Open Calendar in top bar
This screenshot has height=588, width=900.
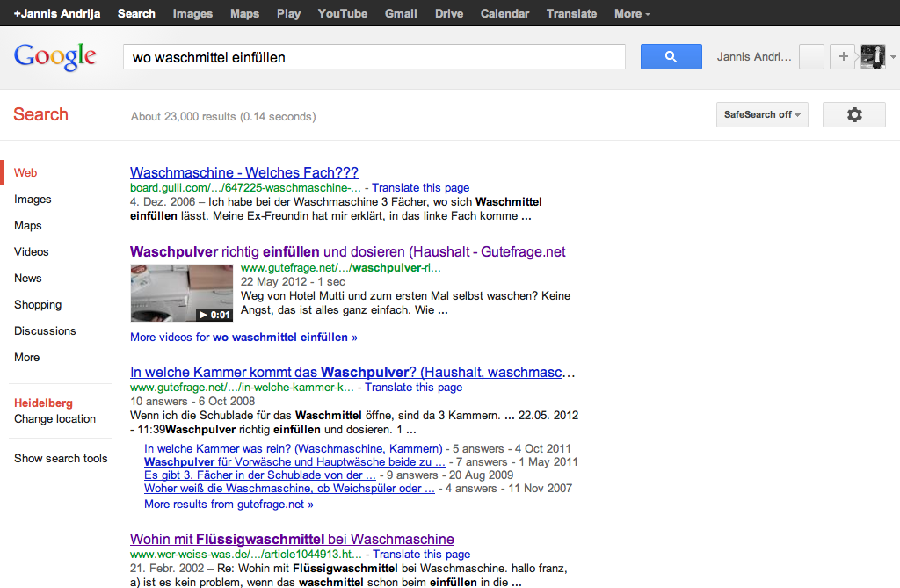[x=504, y=13]
